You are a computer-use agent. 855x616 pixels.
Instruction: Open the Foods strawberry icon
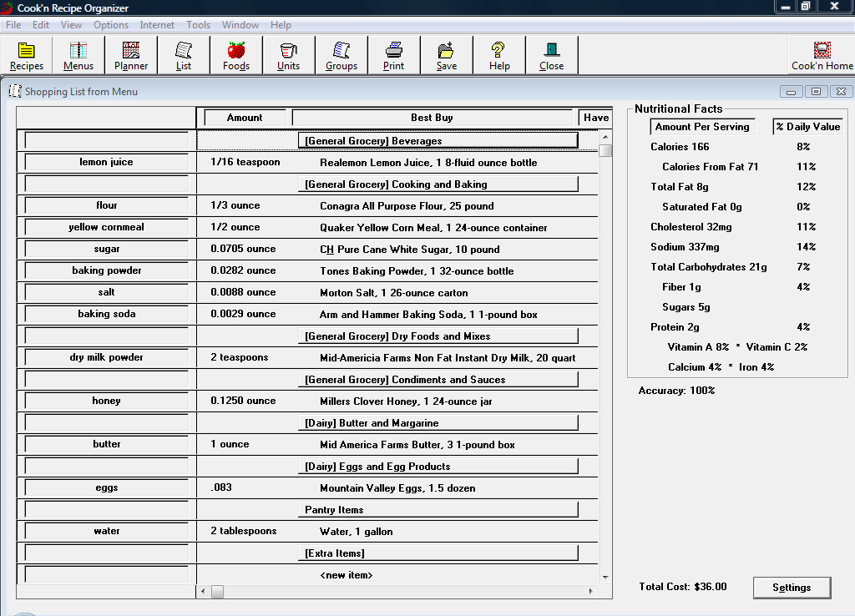[x=236, y=56]
